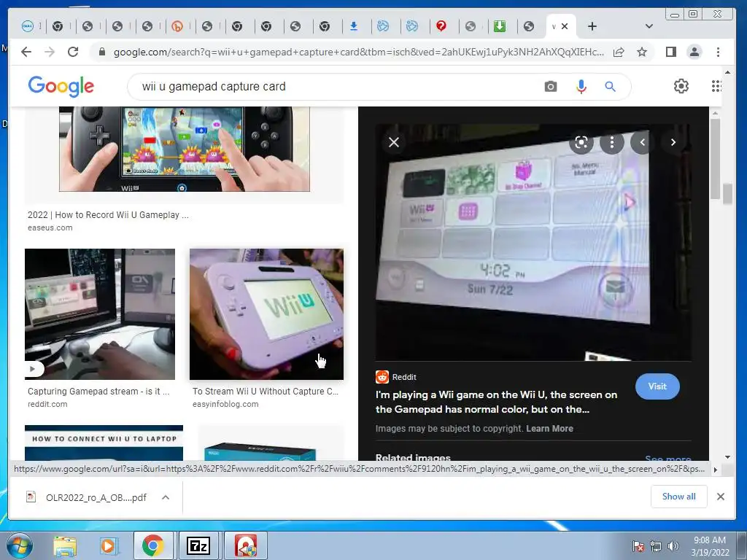Switch to the red question mark tab
The width and height of the screenshot is (747, 560).
pyautogui.click(x=441, y=26)
